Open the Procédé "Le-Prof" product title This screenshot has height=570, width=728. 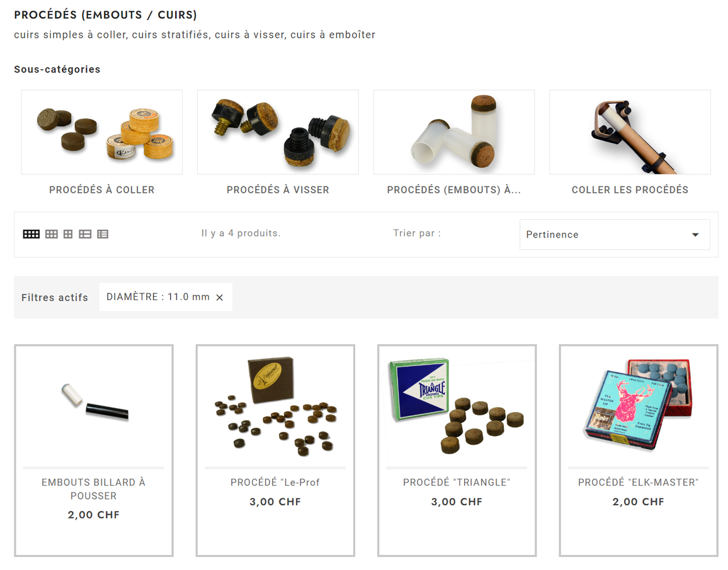275,482
